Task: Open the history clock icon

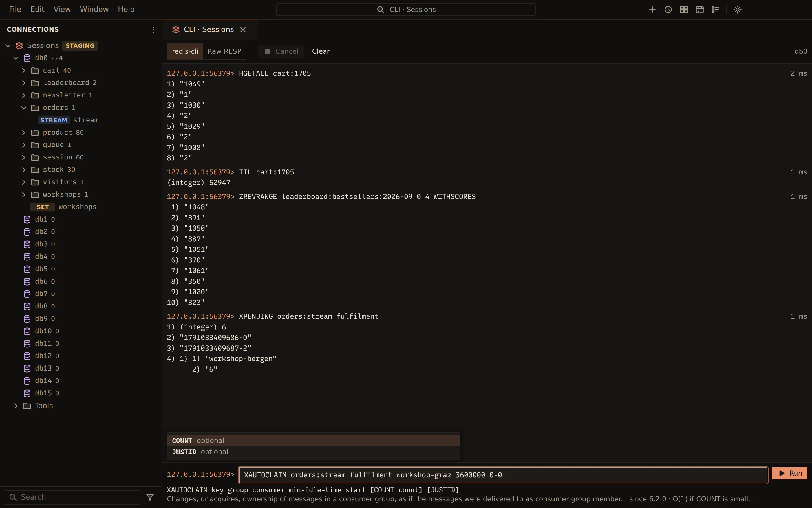Action: 668,9
